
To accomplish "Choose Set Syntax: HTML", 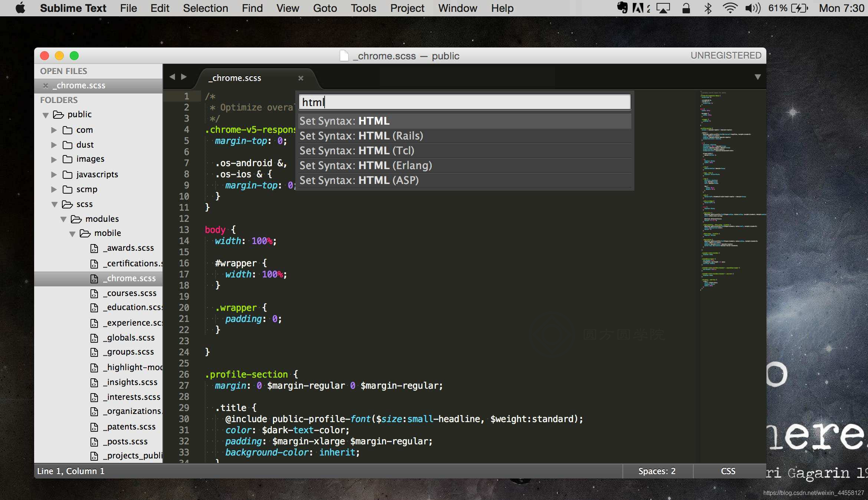I will 465,121.
